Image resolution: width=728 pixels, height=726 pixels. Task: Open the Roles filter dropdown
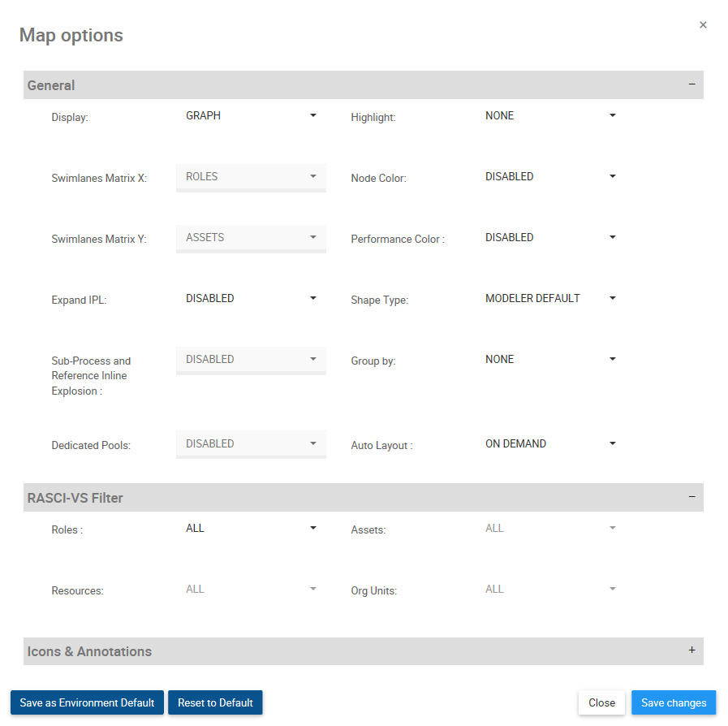(251, 529)
